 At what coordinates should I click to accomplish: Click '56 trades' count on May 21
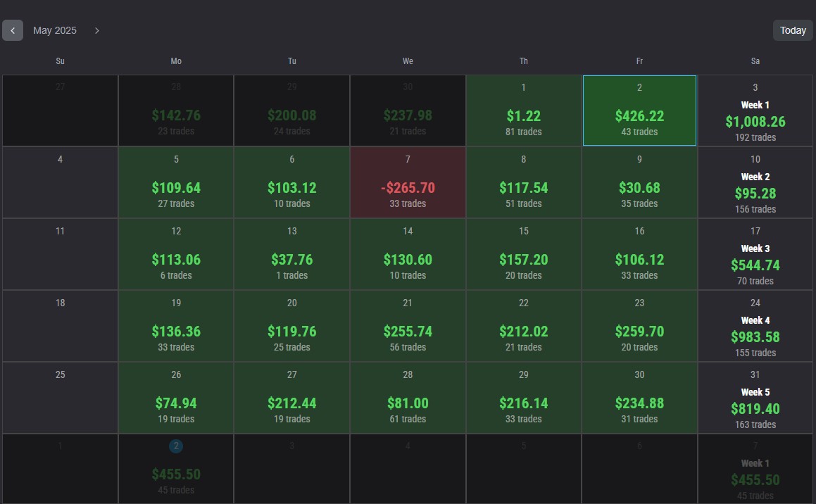408,347
